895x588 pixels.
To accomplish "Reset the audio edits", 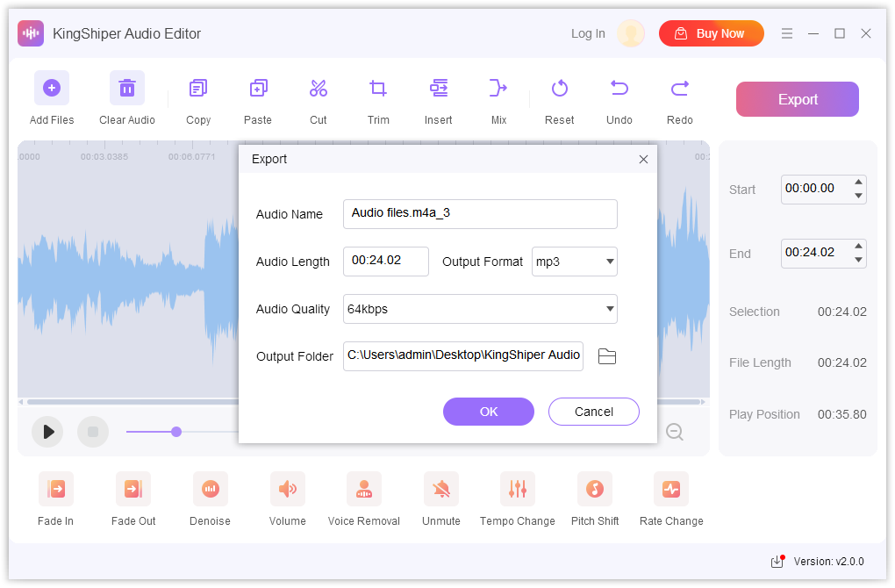I will click(560, 89).
